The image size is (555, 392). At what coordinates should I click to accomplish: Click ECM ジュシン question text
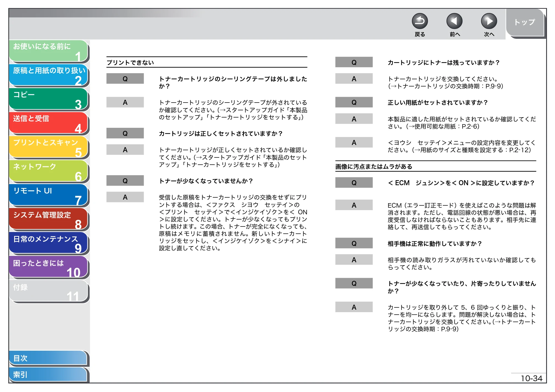click(x=461, y=183)
